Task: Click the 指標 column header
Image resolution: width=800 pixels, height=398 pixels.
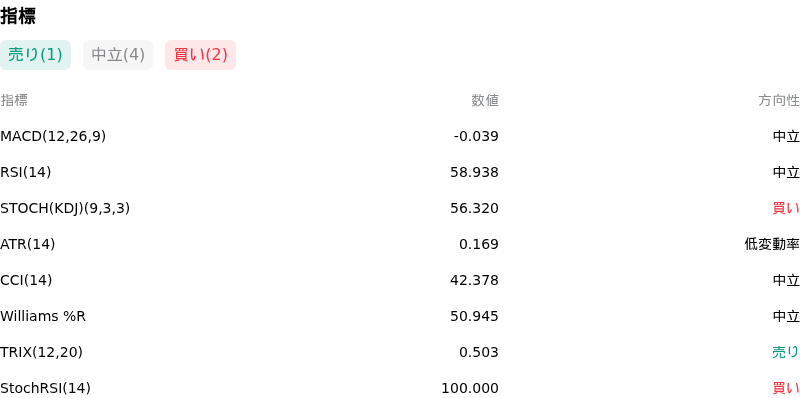Action: pos(14,101)
